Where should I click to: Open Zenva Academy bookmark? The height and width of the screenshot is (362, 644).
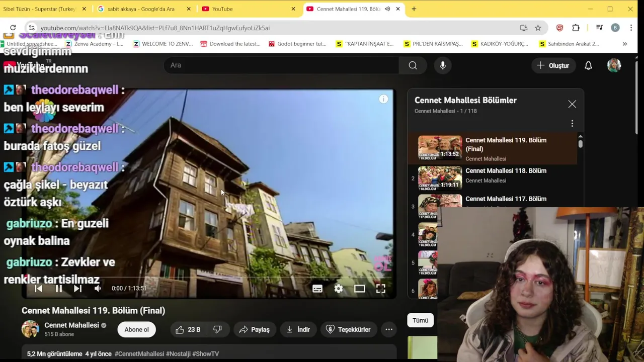point(95,44)
